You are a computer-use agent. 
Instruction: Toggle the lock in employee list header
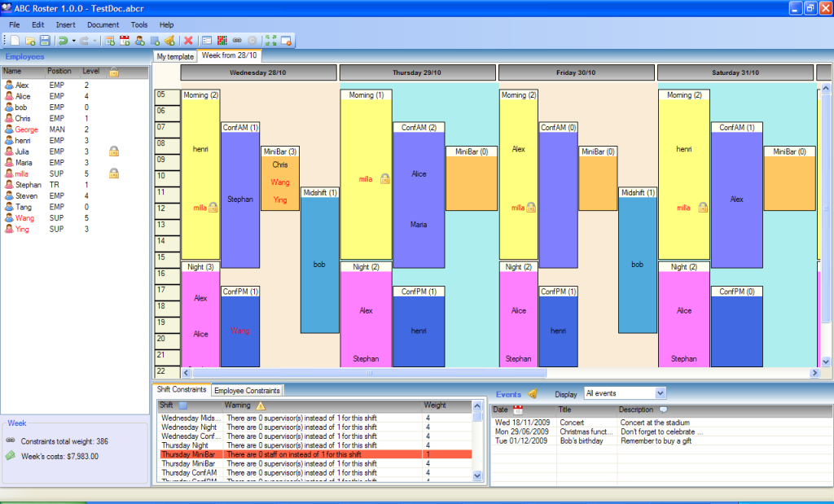pos(114,72)
